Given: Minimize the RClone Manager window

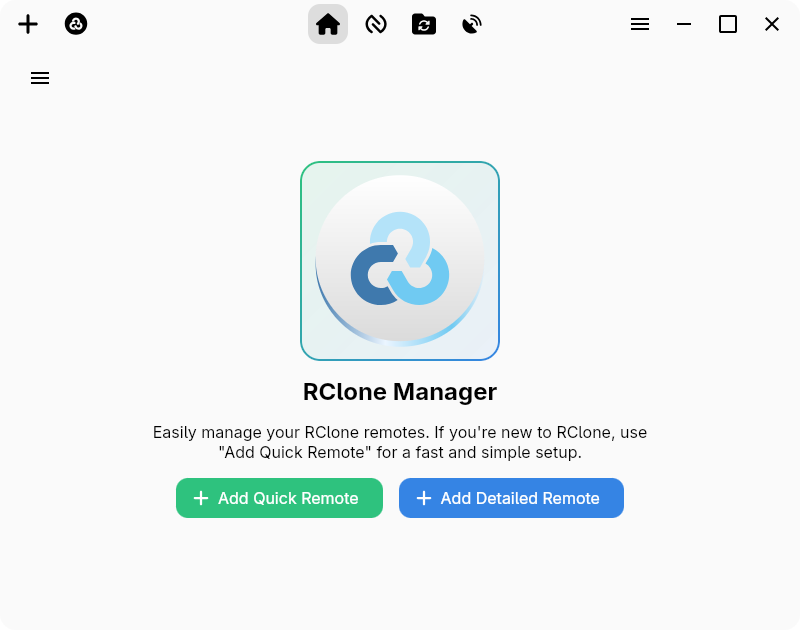Looking at the screenshot, I should (x=684, y=24).
